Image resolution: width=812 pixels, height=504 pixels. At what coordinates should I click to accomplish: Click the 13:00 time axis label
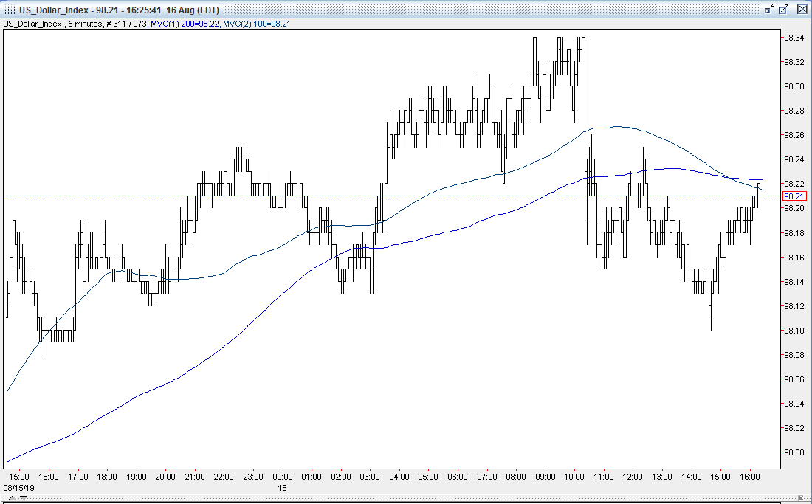pos(662,477)
